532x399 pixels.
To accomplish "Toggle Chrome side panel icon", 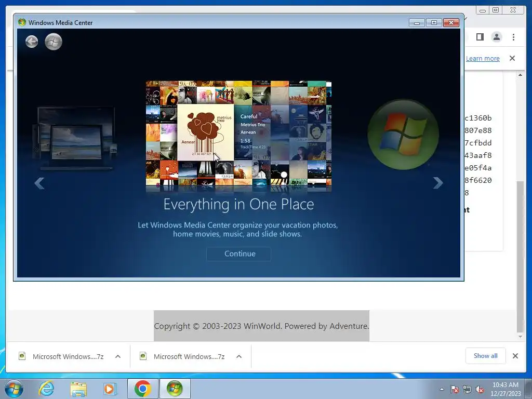I will (x=480, y=37).
